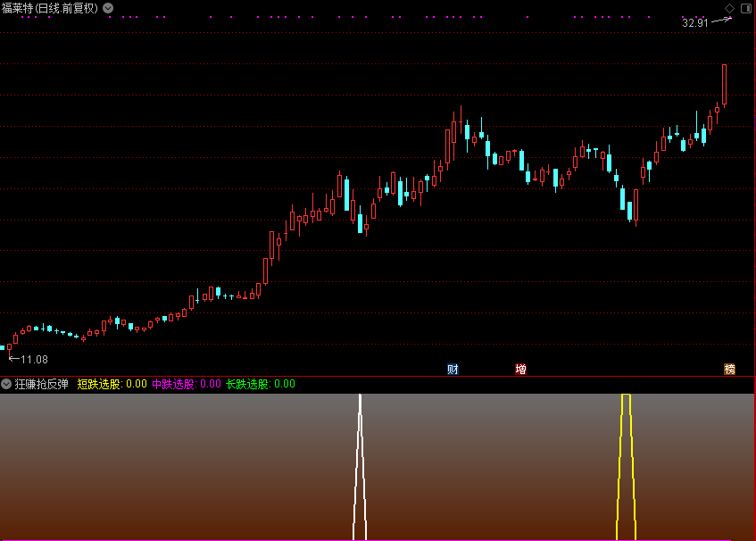Expand the 狂赚抢反弹 indicator menu arrow

pos(6,384)
